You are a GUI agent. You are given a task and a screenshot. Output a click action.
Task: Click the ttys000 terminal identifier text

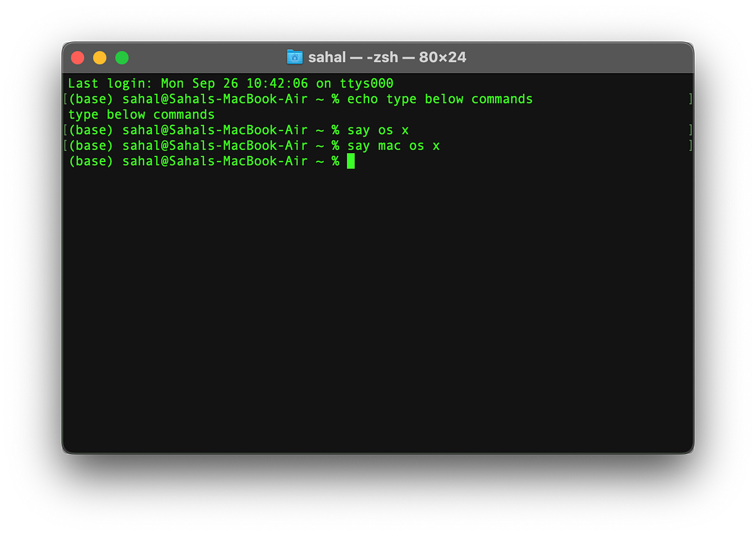366,83
